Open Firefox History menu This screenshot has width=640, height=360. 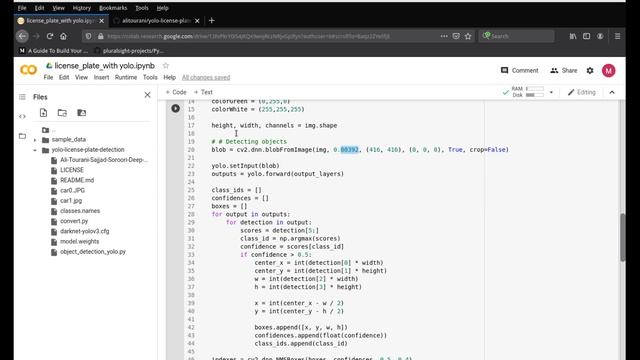point(82,8)
